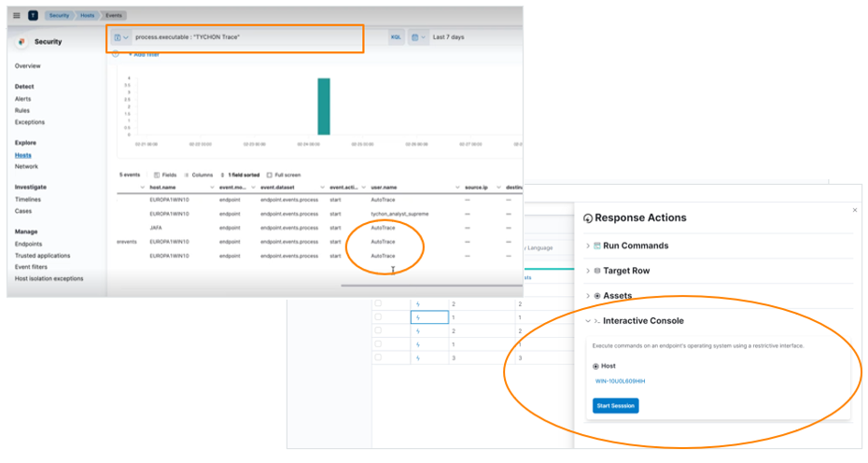Open Network in Explore section
Screen dimensions: 868x463
pyautogui.click(x=26, y=167)
